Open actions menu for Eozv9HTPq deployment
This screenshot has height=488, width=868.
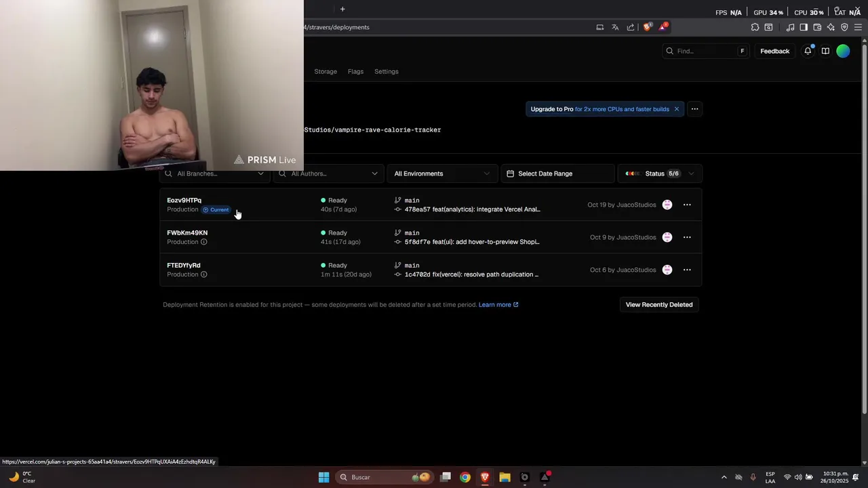[687, 205]
